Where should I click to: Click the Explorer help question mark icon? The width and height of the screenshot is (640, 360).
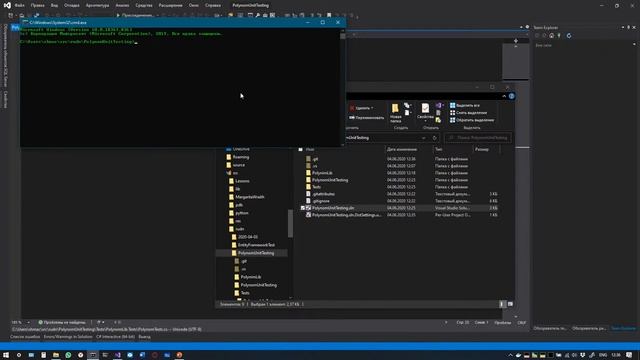click(511, 96)
